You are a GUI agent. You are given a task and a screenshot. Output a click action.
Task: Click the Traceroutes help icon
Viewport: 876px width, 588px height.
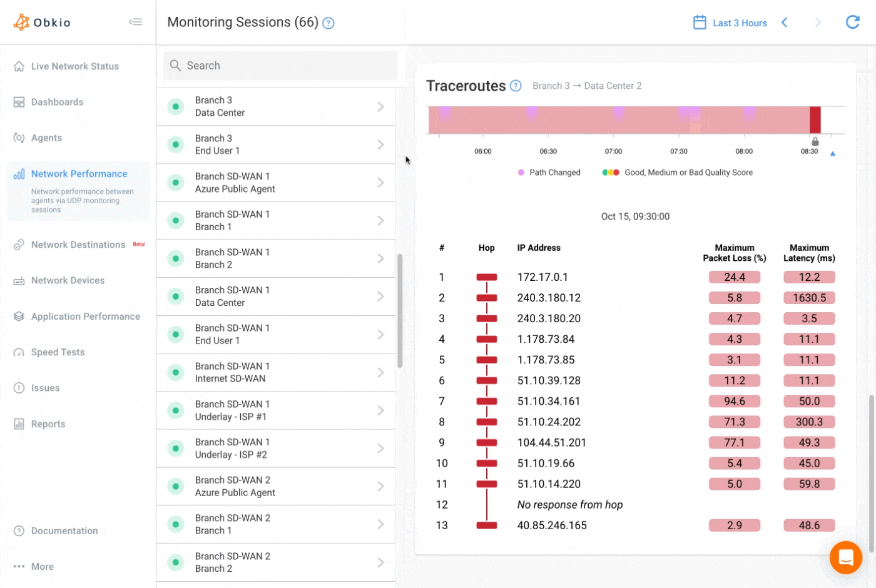515,85
